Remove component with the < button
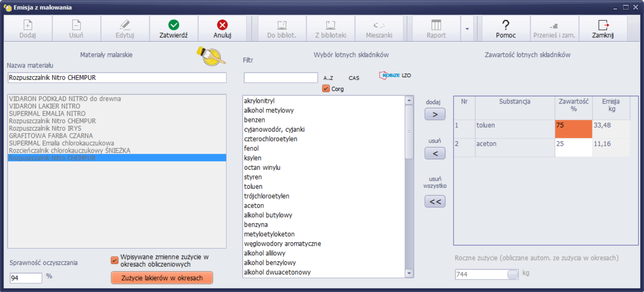644x292 pixels. pyautogui.click(x=435, y=153)
